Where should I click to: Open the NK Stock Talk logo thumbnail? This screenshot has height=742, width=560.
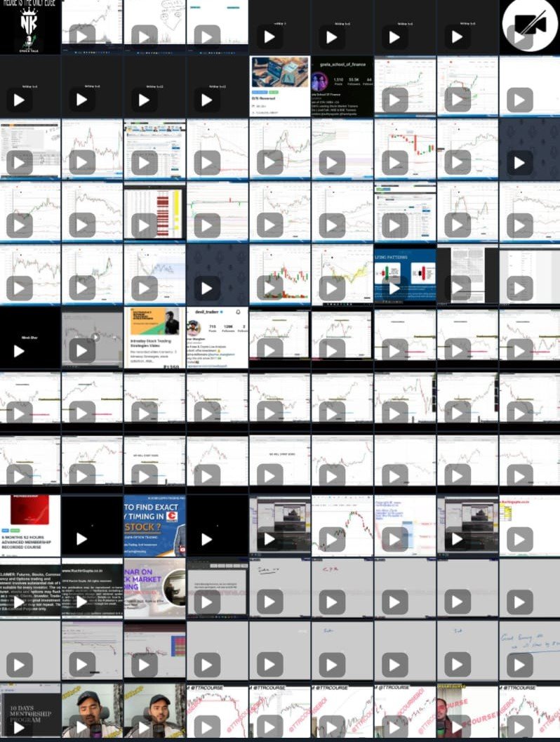(x=30, y=27)
